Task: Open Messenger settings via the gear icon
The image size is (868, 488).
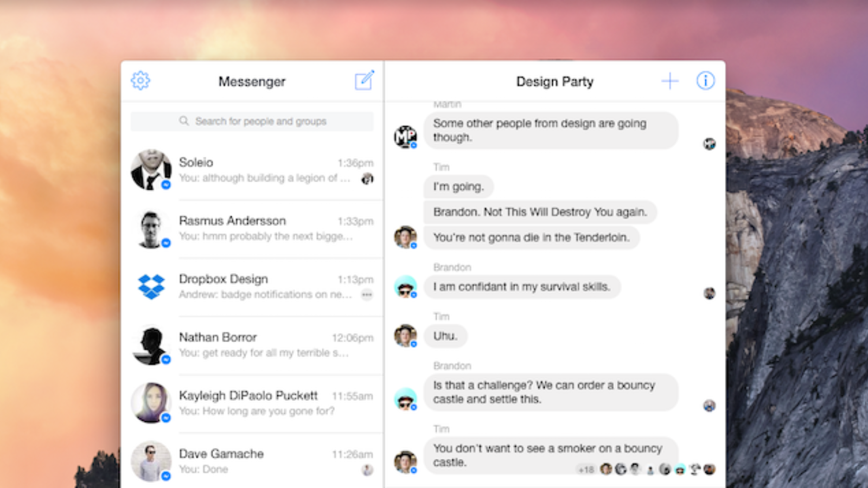Action: click(x=140, y=80)
